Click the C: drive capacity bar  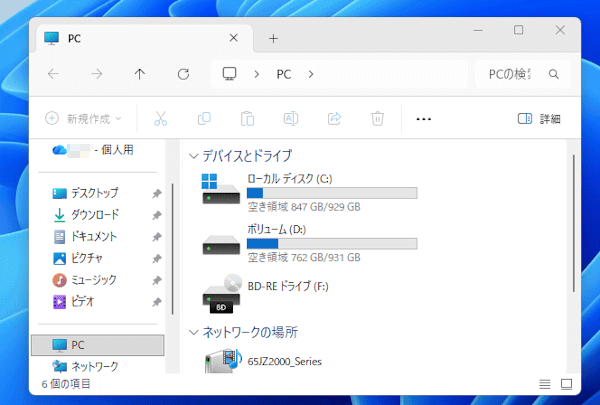332,193
